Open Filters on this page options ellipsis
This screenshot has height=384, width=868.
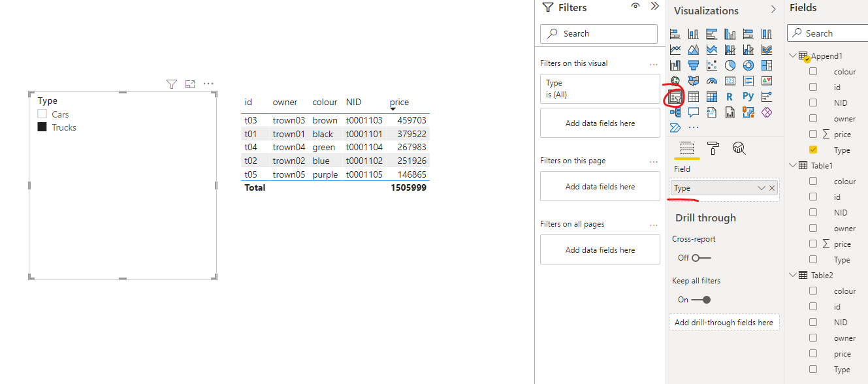pyautogui.click(x=654, y=161)
